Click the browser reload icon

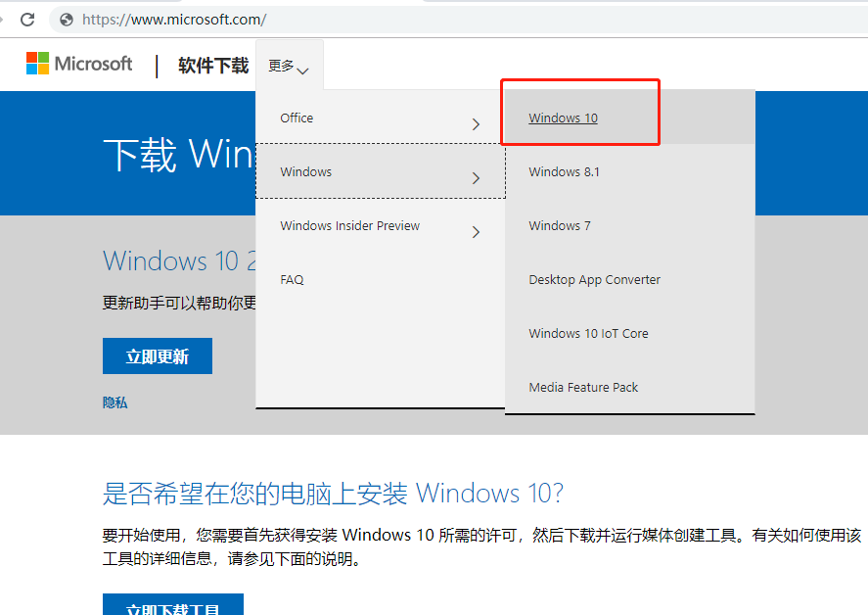pos(27,20)
